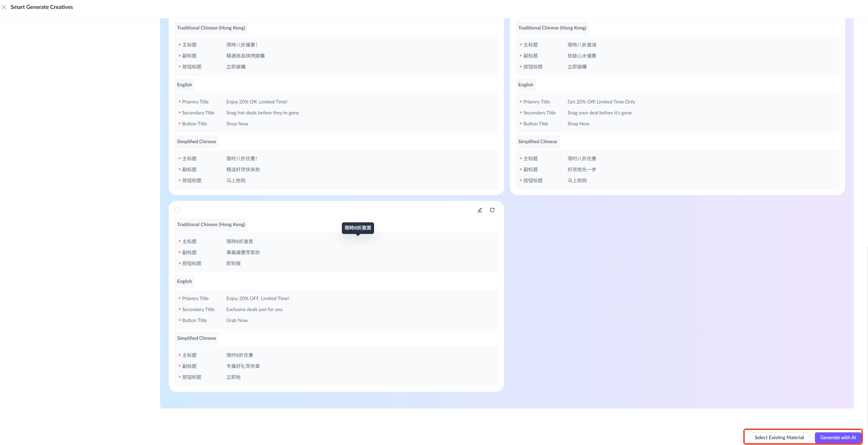Select Simplified Chinese tag in bottom card
Viewport: 868px width, 445px height.
[x=196, y=338]
